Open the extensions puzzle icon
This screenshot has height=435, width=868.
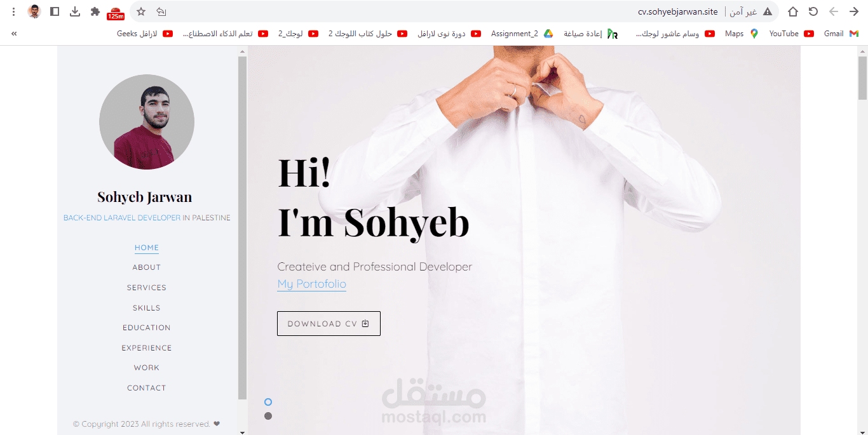(x=95, y=11)
